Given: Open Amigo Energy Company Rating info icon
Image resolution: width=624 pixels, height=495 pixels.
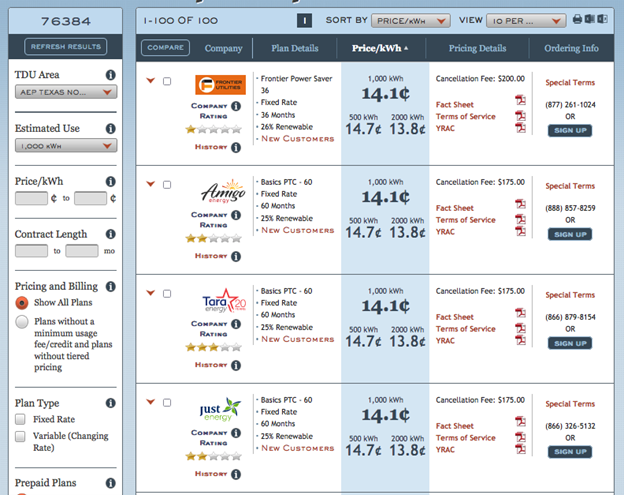Looking at the screenshot, I should (x=236, y=215).
